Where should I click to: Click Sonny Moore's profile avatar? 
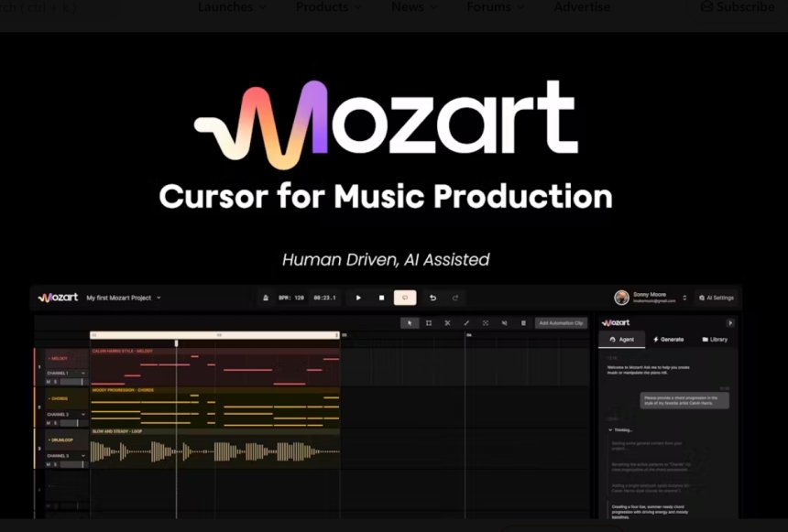[x=621, y=298]
